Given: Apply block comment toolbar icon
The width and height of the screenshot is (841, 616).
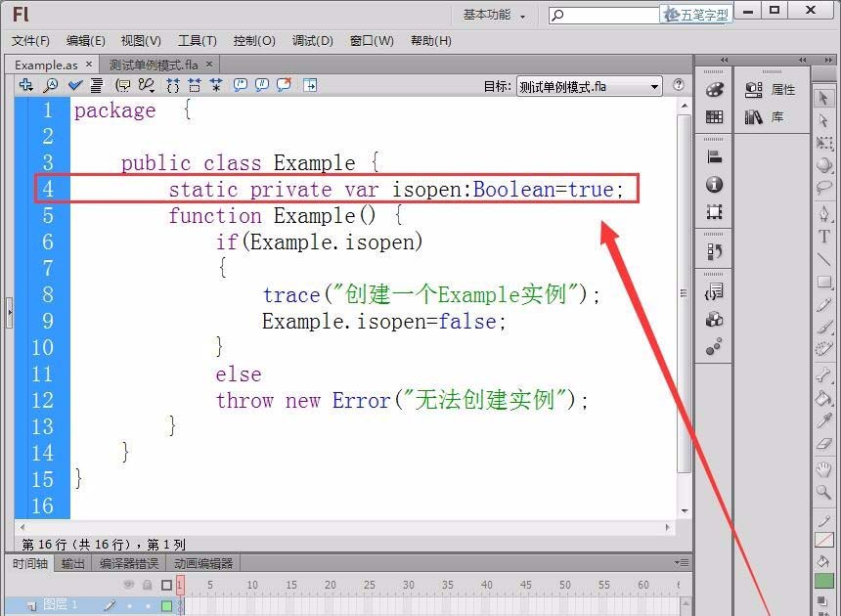Looking at the screenshot, I should [239, 85].
